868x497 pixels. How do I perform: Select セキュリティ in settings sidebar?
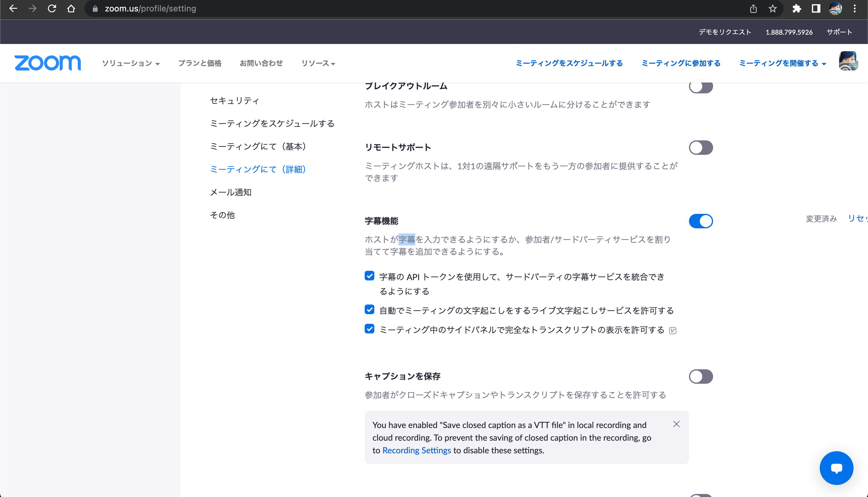(x=234, y=100)
